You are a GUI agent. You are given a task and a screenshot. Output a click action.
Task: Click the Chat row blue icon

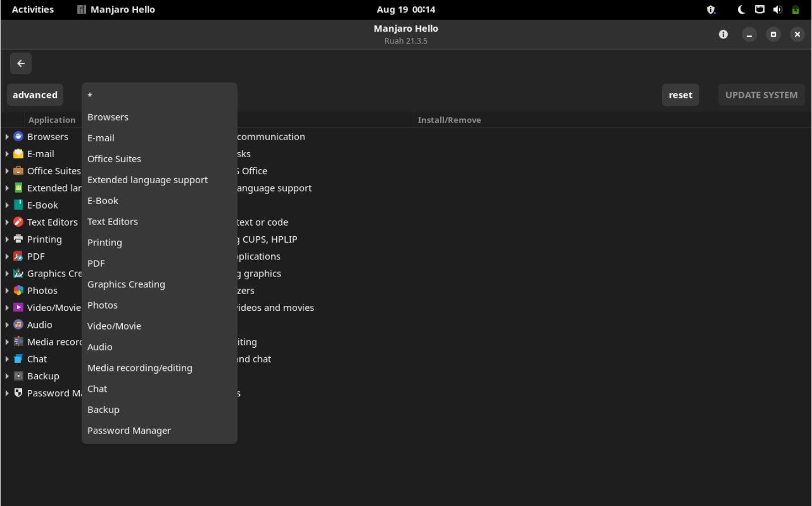(x=18, y=358)
